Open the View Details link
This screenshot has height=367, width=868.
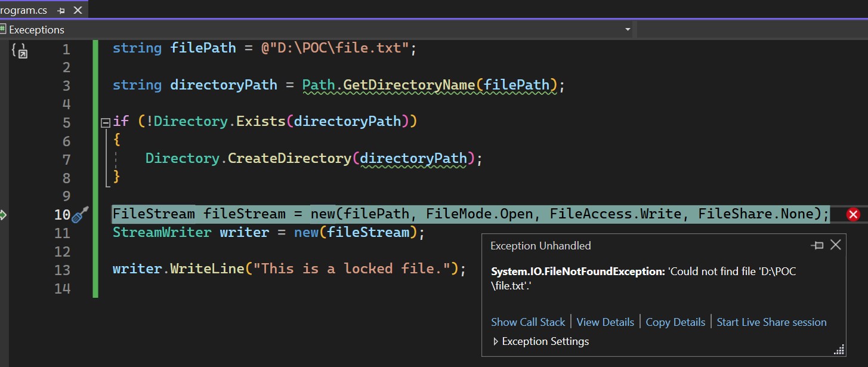point(605,322)
